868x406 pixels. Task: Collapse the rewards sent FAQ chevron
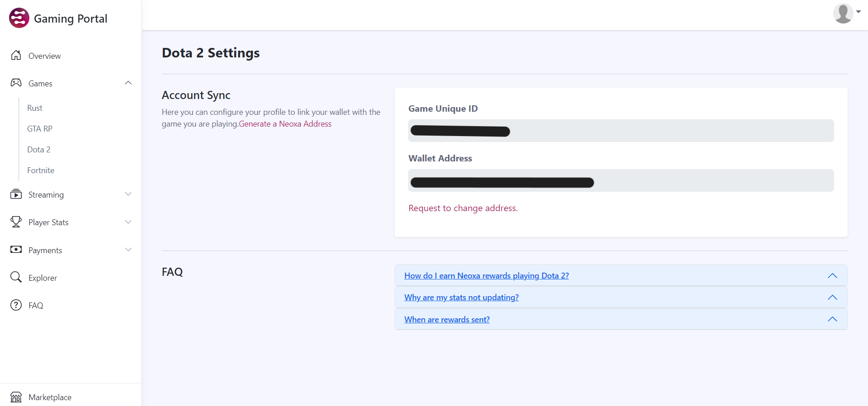click(832, 319)
